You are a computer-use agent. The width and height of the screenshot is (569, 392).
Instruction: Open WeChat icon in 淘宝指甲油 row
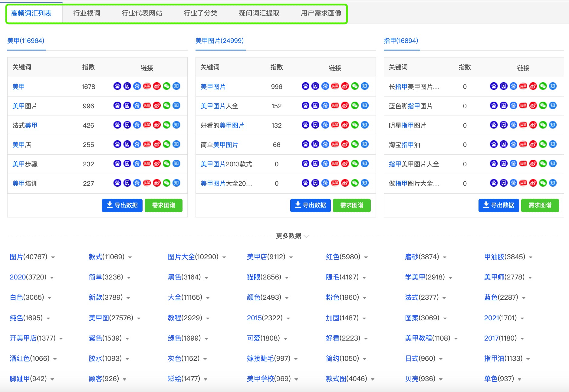point(543,144)
